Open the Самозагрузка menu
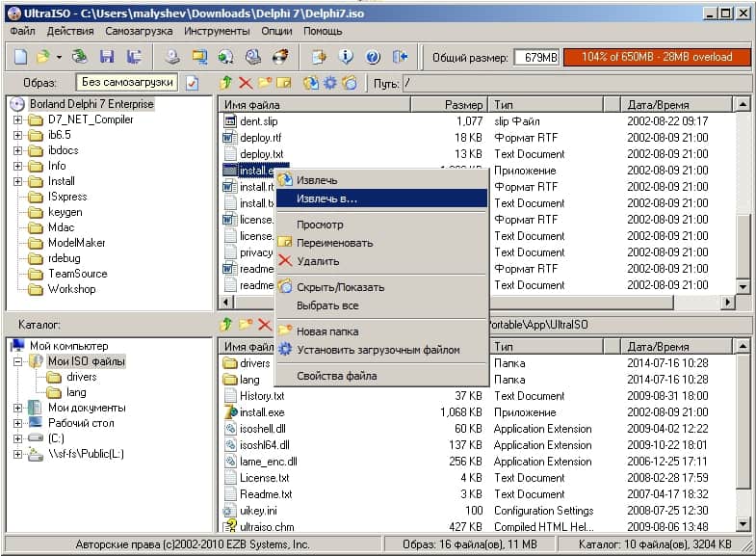Viewport: 756px width, 556px height. point(139,31)
